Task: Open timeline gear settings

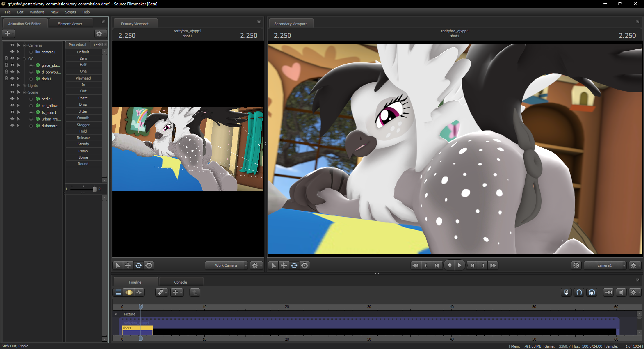Action: click(635, 292)
